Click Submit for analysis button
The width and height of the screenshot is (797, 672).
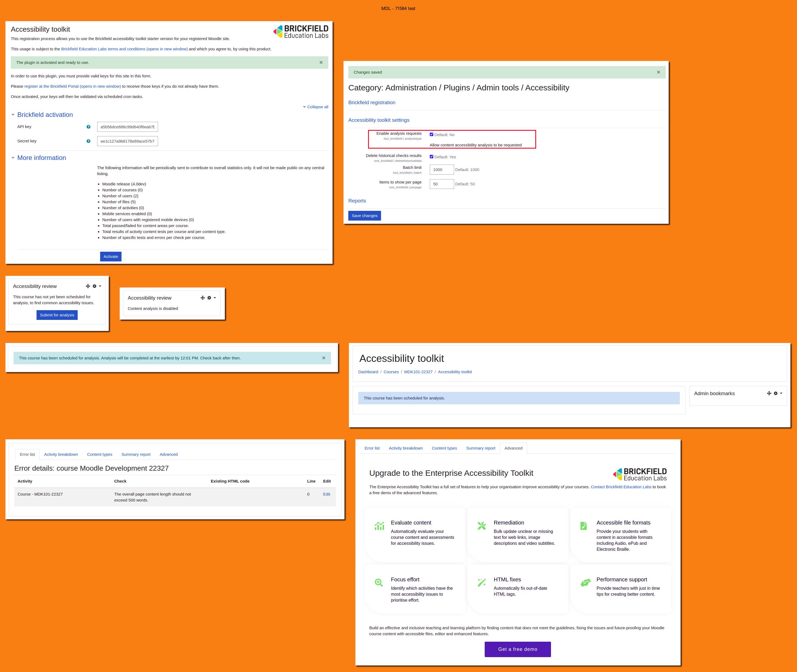pyautogui.click(x=57, y=315)
